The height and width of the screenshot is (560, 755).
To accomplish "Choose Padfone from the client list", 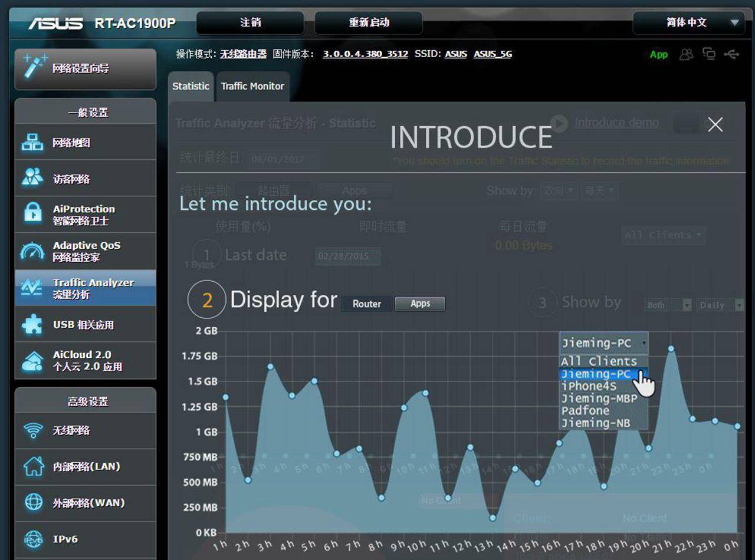I will [x=603, y=411].
